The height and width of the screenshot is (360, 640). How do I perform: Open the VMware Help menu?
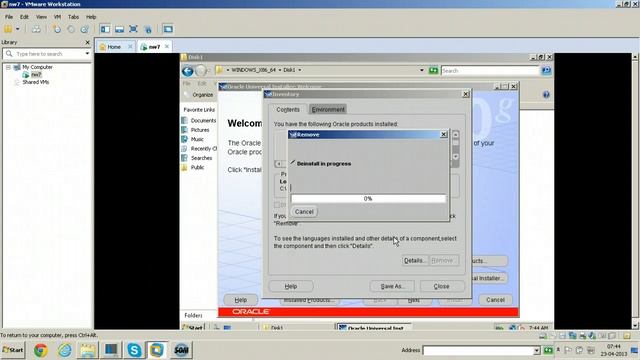point(91,17)
